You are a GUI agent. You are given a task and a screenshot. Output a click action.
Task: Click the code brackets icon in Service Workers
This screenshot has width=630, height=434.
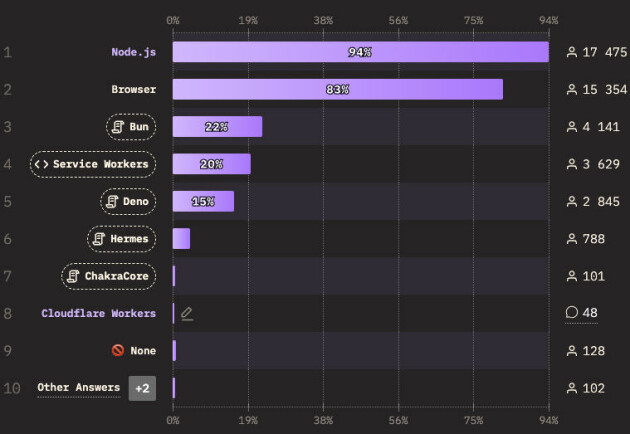click(41, 164)
